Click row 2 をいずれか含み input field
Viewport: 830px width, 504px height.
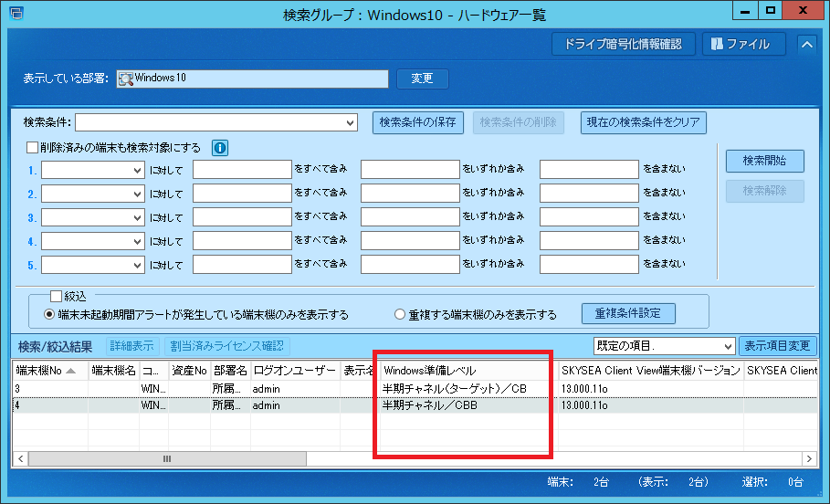pyautogui.click(x=410, y=193)
